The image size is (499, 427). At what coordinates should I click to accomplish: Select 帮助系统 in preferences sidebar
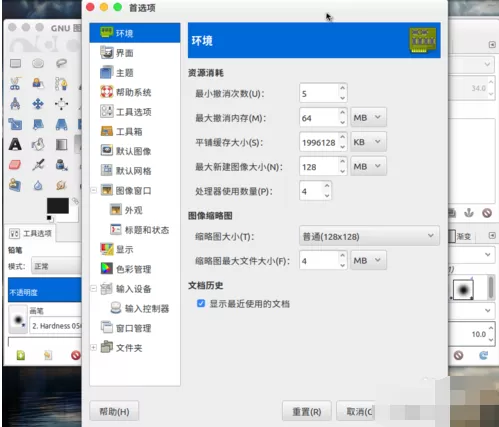coord(135,92)
